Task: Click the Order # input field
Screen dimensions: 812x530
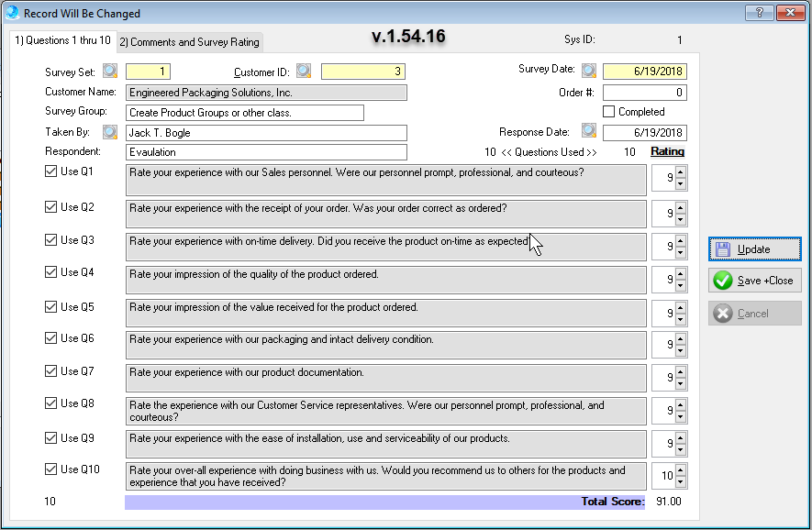Action: pos(645,93)
